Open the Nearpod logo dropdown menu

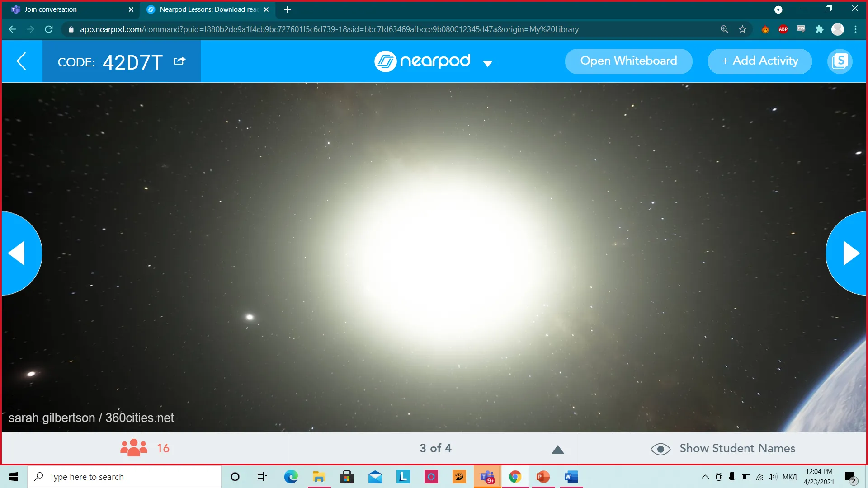click(487, 63)
